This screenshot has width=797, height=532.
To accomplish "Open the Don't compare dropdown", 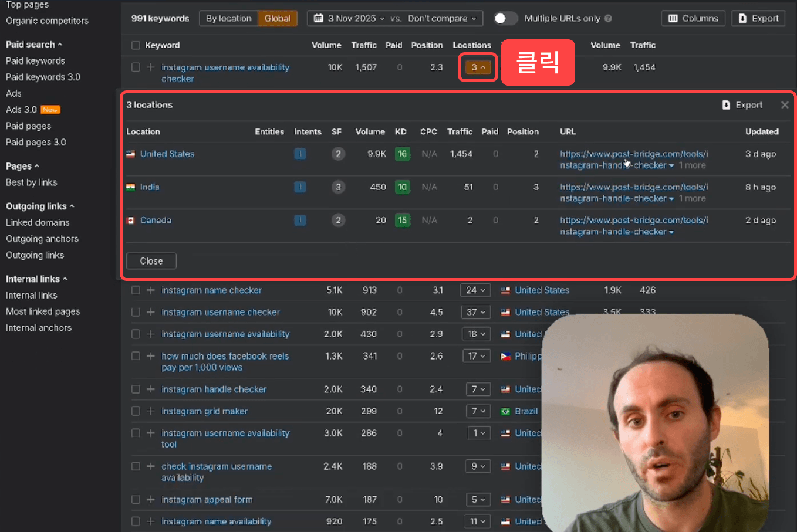I will (443, 19).
